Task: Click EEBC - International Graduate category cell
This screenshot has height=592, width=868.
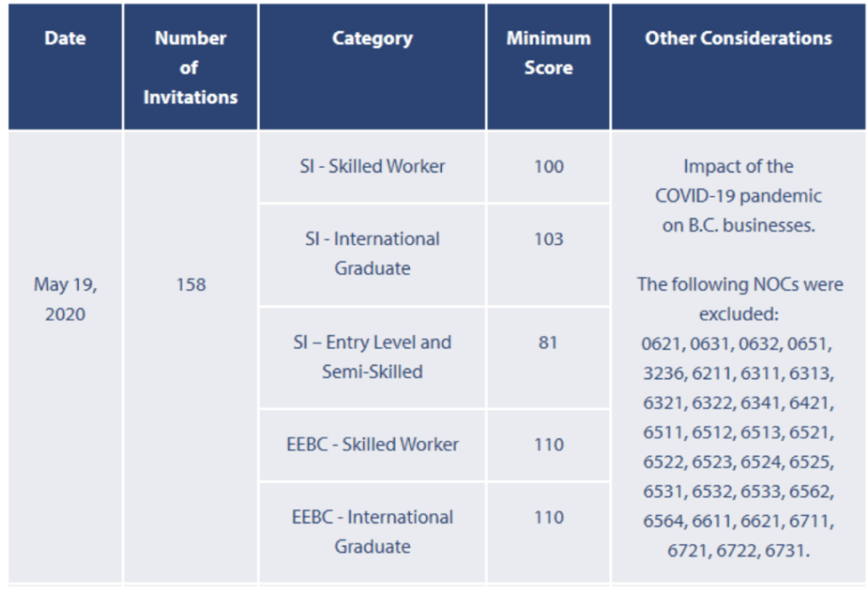Action: point(372,532)
